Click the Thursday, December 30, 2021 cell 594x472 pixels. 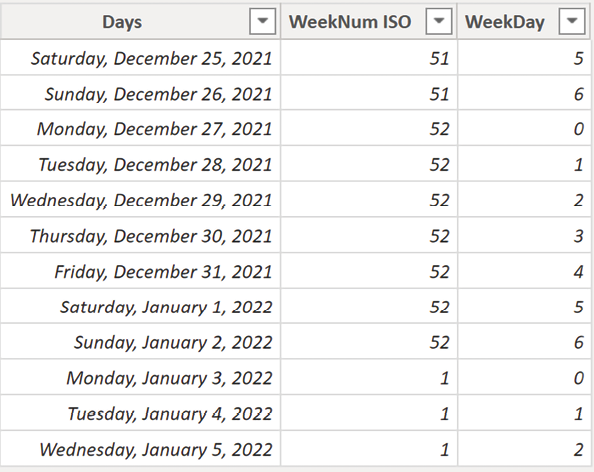pyautogui.click(x=140, y=235)
